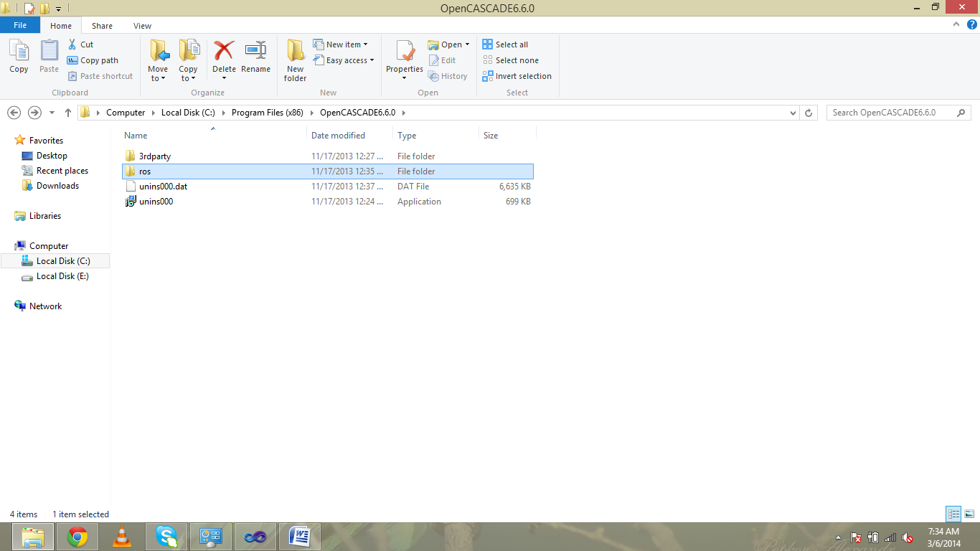
Task: Open the recent locations dropdown arrow
Action: (x=52, y=113)
